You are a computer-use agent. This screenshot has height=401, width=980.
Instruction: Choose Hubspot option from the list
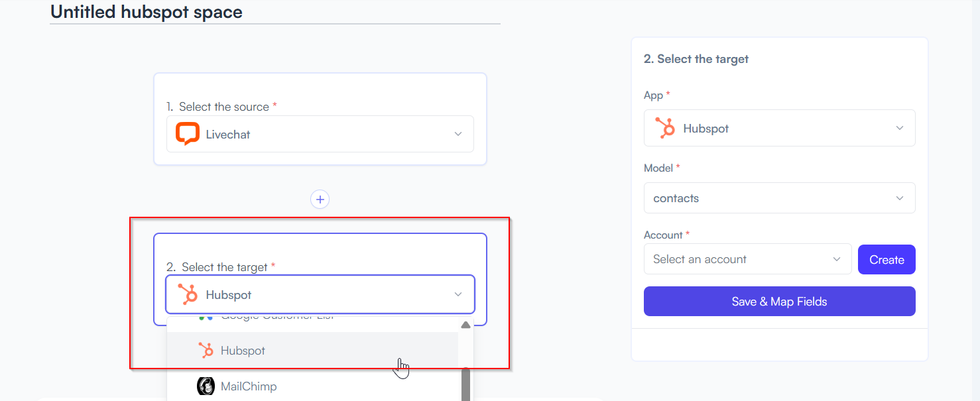(312, 351)
